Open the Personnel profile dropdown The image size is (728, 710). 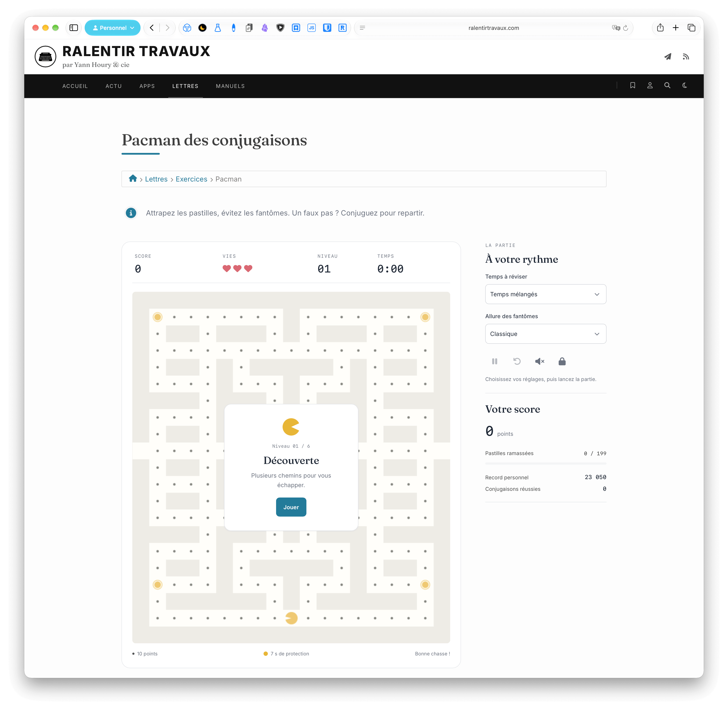pos(113,28)
